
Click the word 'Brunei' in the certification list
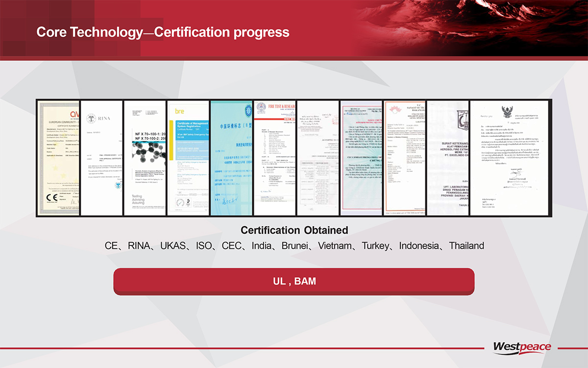pyautogui.click(x=295, y=245)
